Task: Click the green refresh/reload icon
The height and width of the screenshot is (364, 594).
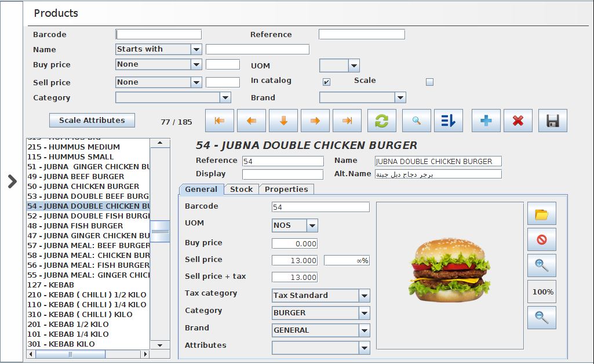Action: pos(382,121)
